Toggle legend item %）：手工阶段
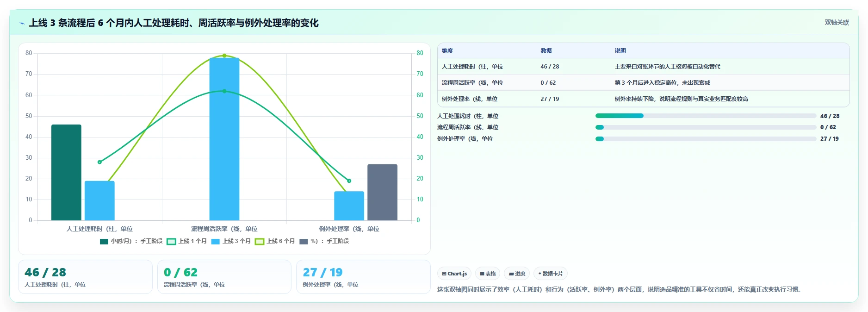Viewport: 868px width, 312px height. [x=324, y=241]
